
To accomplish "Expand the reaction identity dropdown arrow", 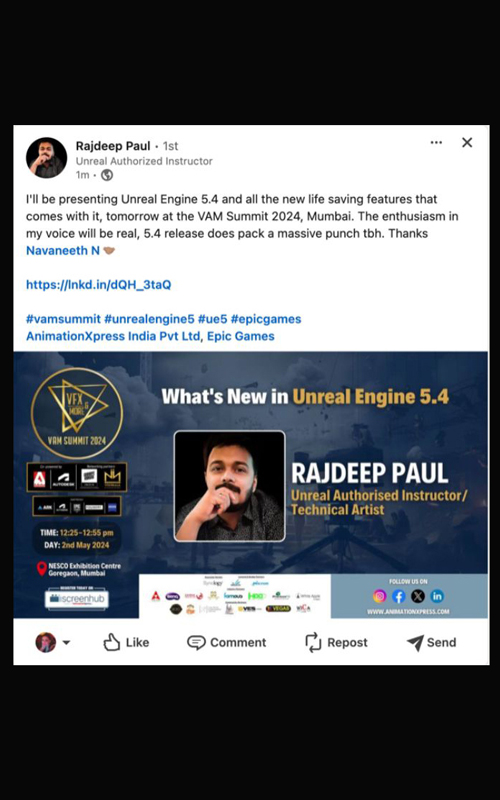I will point(66,643).
